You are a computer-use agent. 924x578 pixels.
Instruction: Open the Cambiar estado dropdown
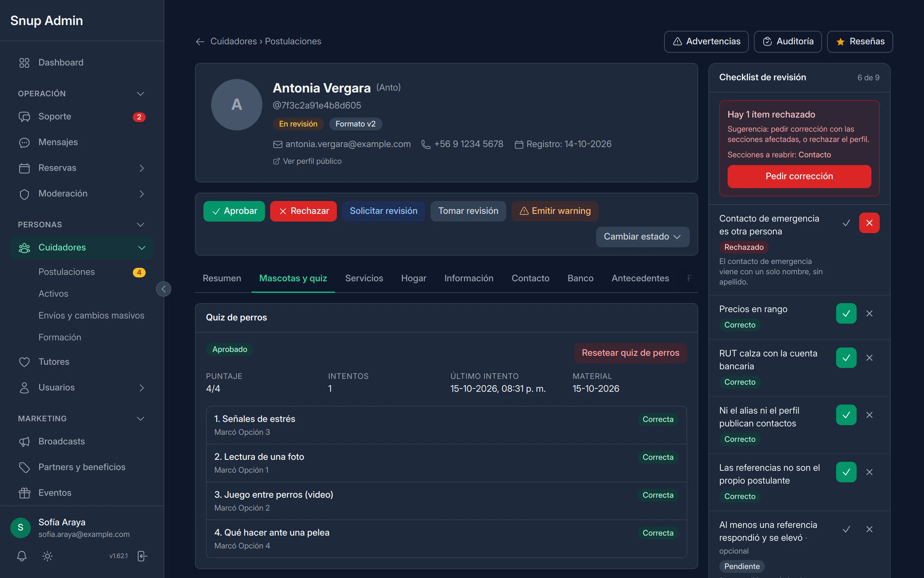[643, 237]
